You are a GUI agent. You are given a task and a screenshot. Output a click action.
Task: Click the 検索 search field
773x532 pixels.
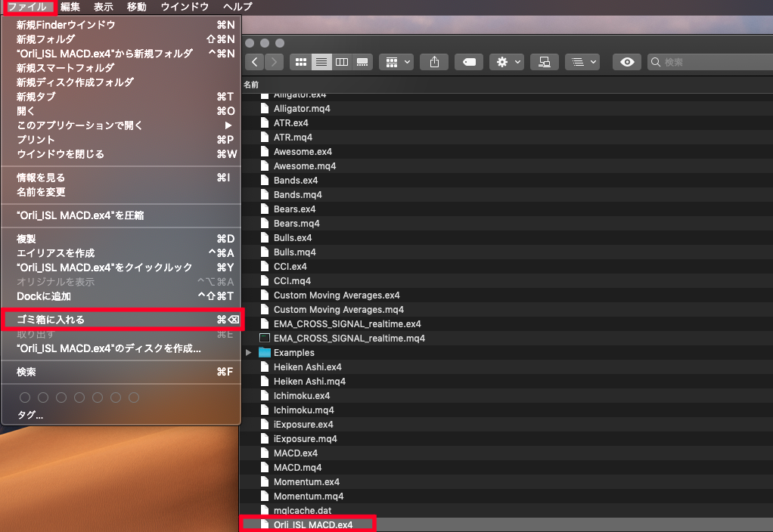pyautogui.click(x=711, y=62)
